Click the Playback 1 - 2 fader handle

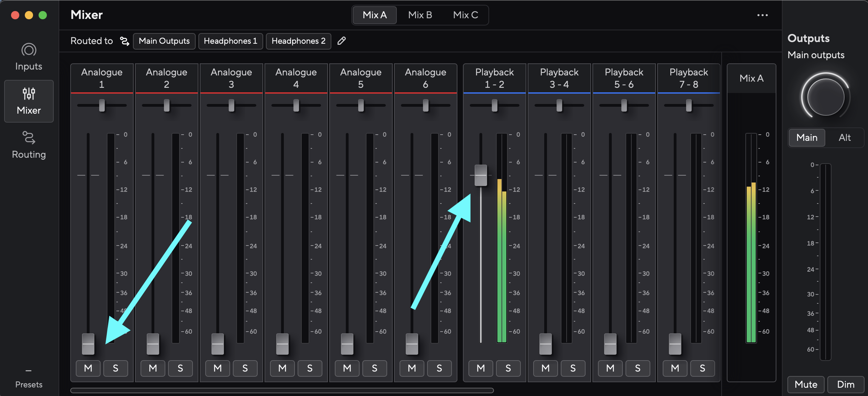pyautogui.click(x=480, y=175)
